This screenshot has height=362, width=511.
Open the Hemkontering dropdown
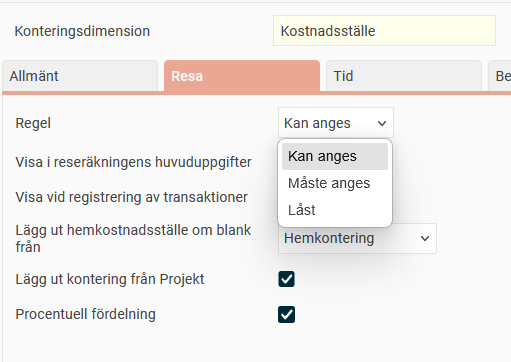357,238
